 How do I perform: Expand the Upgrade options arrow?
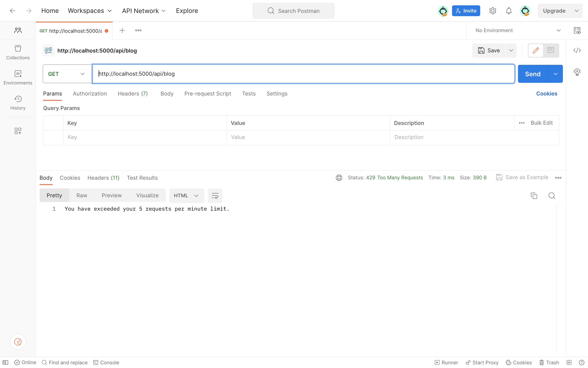coord(577,11)
